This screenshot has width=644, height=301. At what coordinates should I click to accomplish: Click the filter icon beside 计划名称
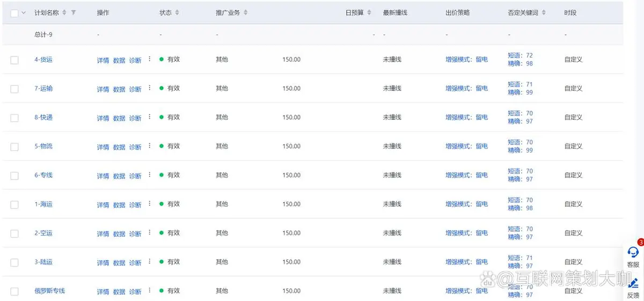click(x=74, y=12)
